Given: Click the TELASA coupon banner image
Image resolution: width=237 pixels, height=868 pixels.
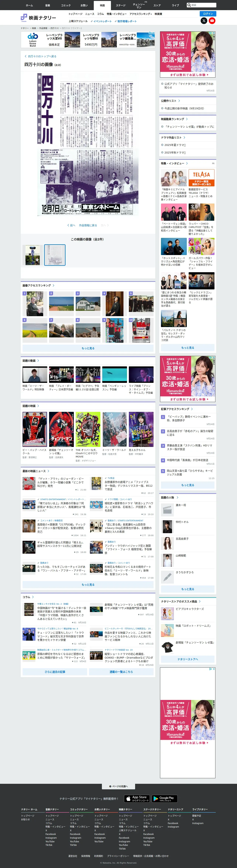Looking at the screenshot, I should tap(201, 178).
